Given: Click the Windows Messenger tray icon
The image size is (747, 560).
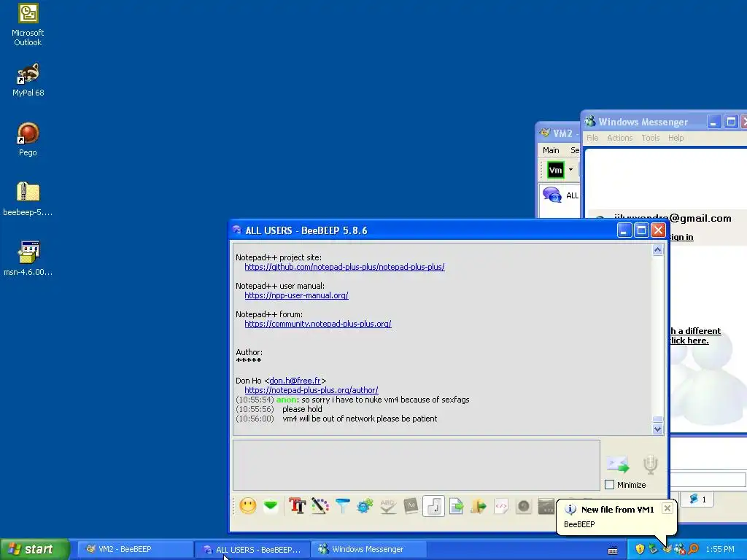Looking at the screenshot, I should [680, 549].
